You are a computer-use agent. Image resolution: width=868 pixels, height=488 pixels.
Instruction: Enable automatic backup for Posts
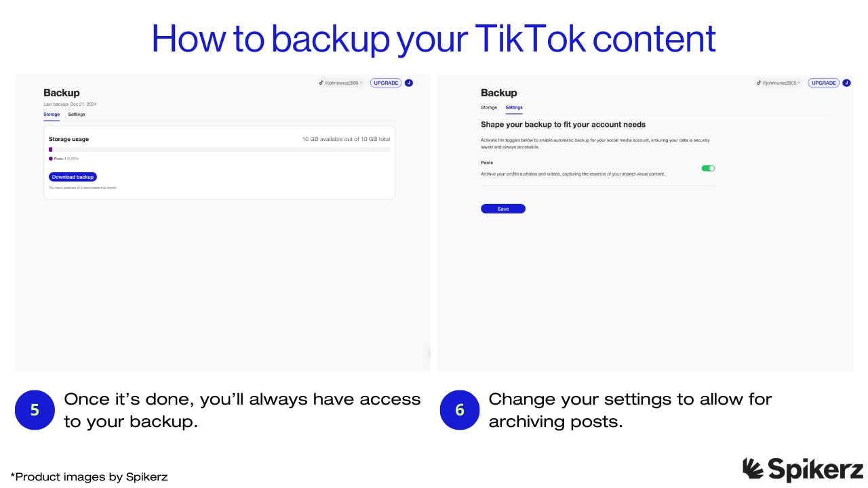[708, 168]
